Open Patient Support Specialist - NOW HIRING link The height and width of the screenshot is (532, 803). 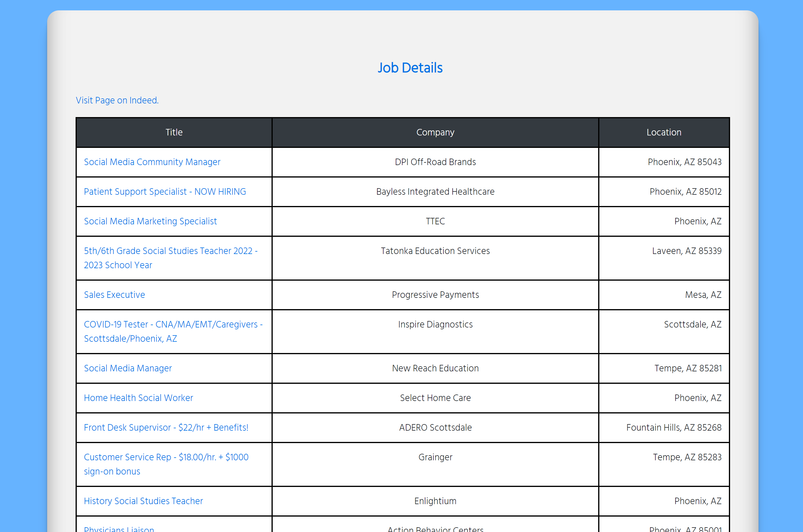click(x=165, y=192)
